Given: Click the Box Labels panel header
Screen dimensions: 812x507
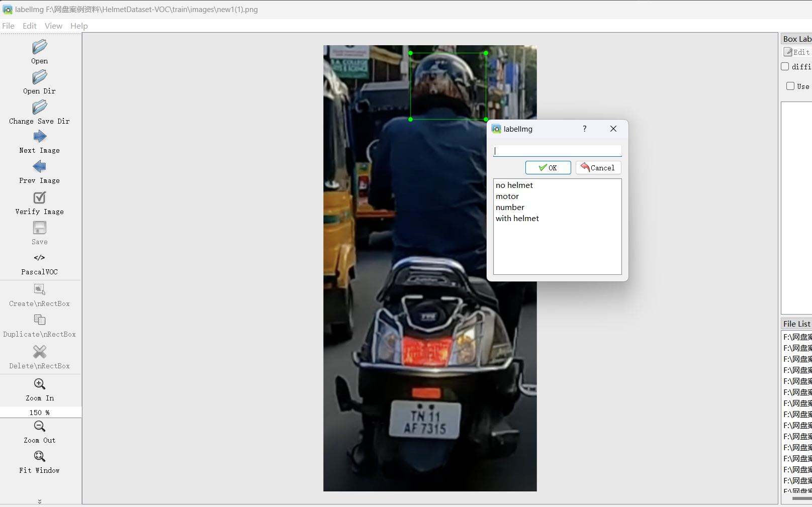Looking at the screenshot, I should click(796, 39).
